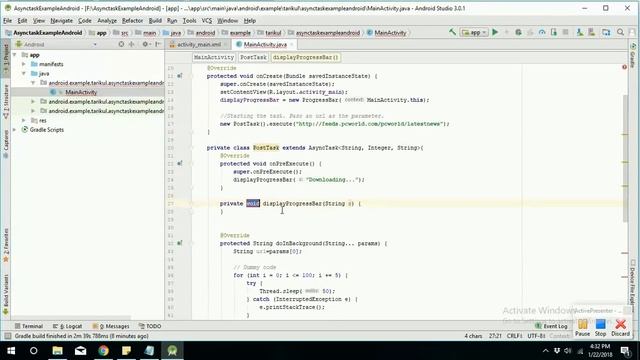The image size is (640, 360).
Task: Toggle the Build Variants side tab
Action: (6, 294)
